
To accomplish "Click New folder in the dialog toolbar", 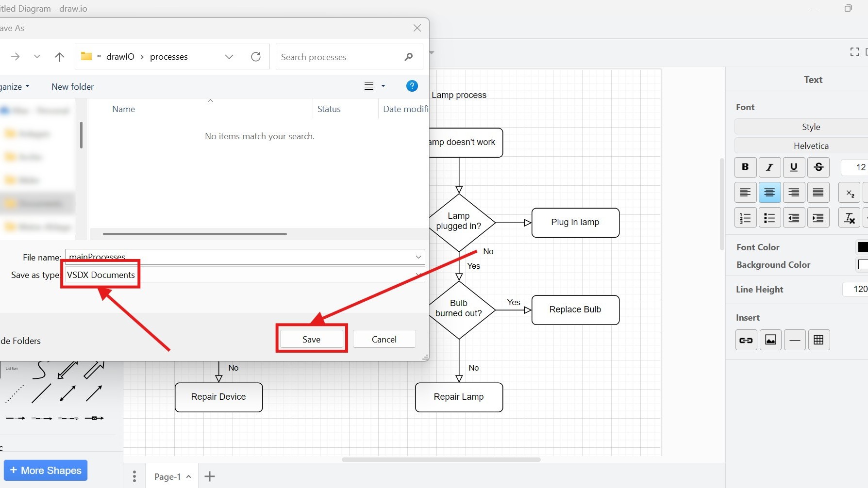I will pos(72,86).
